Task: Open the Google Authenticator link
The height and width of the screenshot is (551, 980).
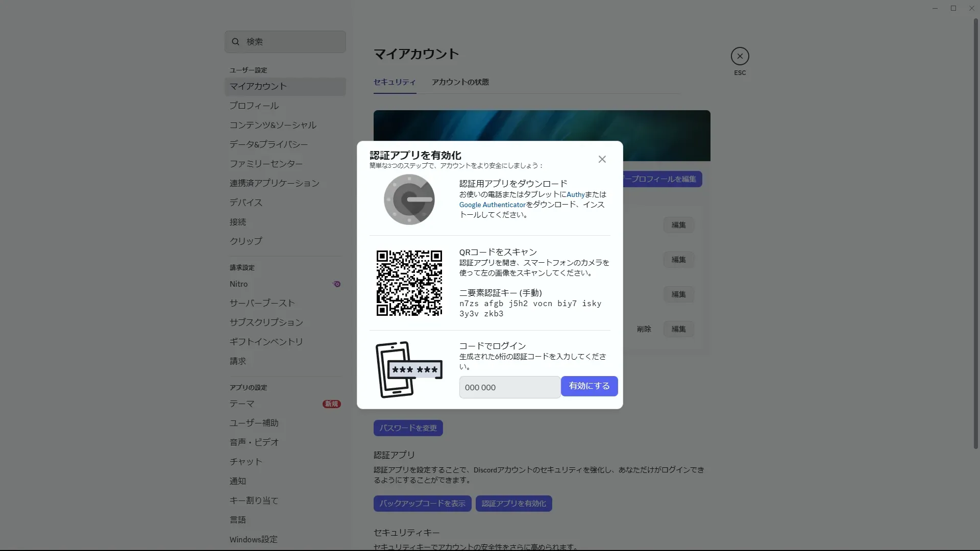Action: pos(492,205)
